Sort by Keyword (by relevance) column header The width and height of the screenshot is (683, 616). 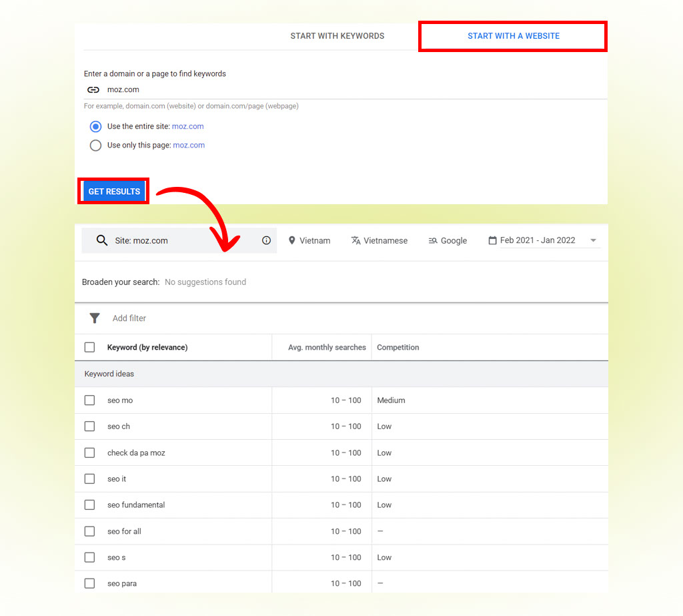[147, 348]
